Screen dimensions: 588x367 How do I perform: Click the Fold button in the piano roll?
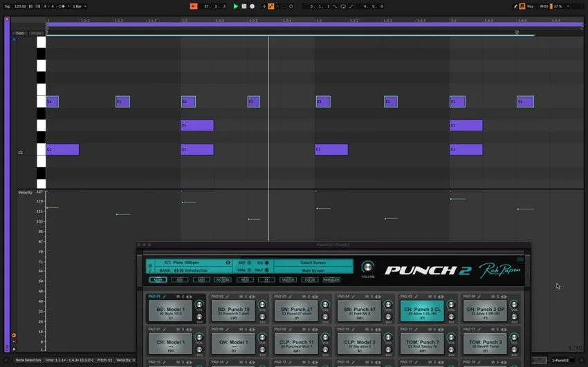[20, 33]
